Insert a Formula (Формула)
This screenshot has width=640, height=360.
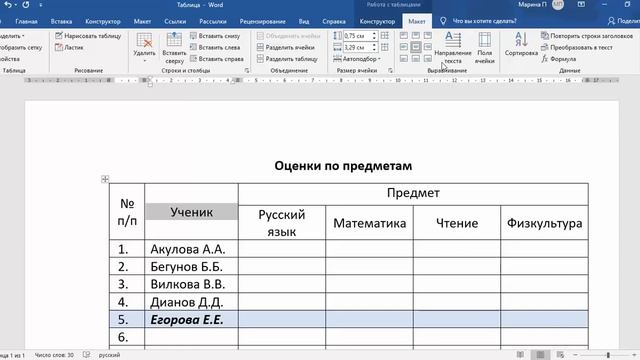pyautogui.click(x=559, y=59)
